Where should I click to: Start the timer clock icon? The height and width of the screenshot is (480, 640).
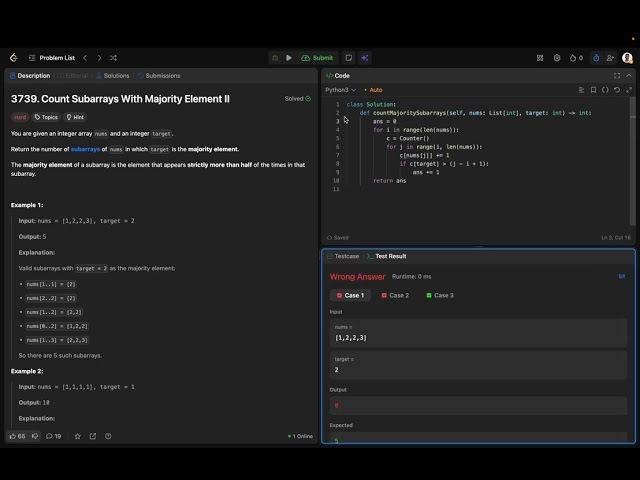(596, 58)
